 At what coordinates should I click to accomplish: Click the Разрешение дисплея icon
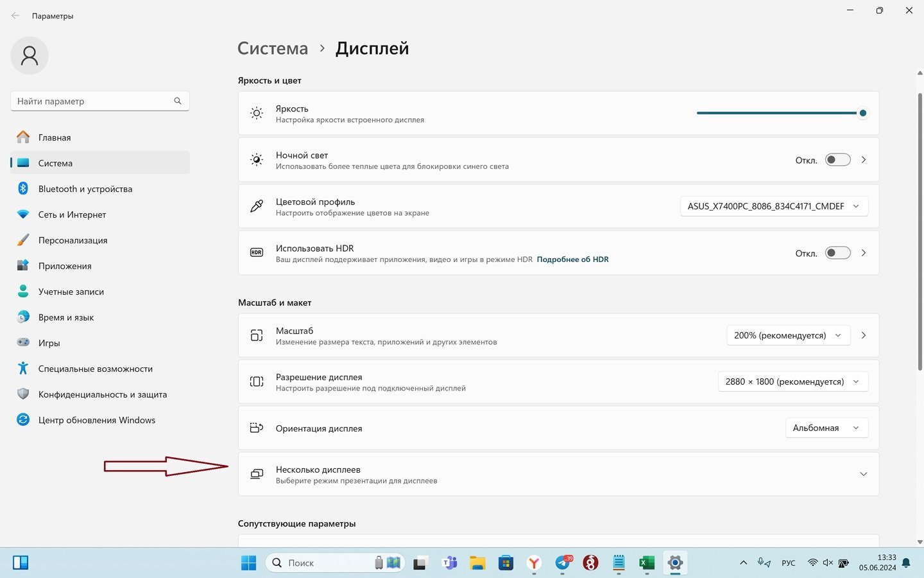257,381
